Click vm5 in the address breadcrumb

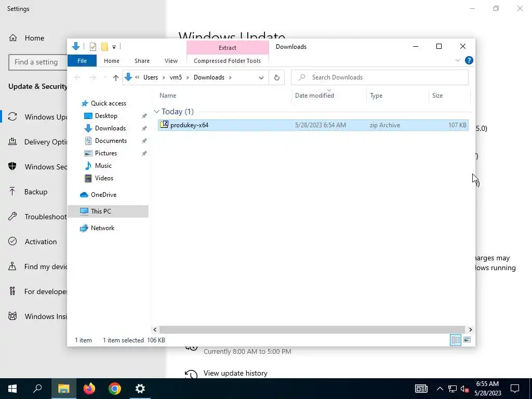coord(176,77)
